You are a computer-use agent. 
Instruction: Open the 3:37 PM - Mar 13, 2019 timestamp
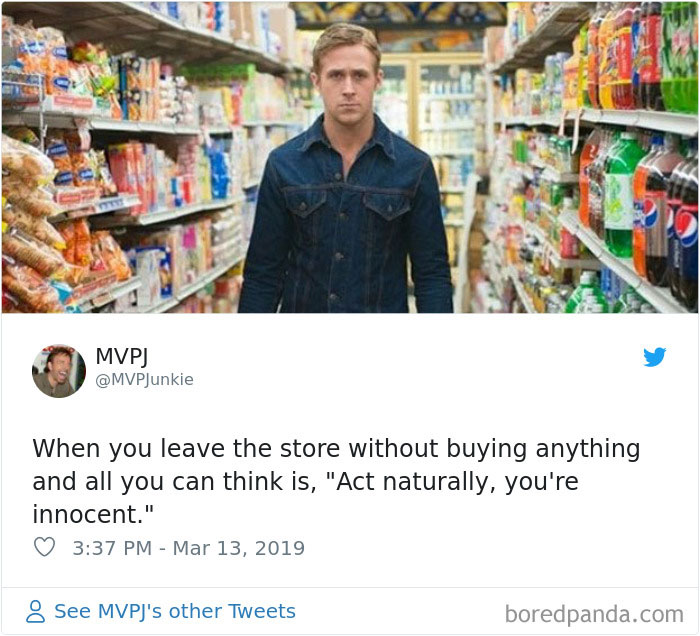pyautogui.click(x=188, y=548)
